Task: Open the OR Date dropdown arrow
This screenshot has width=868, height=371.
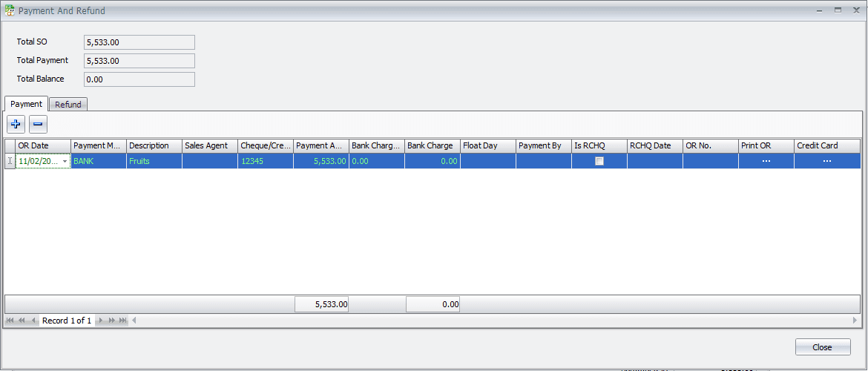Action: pos(65,161)
